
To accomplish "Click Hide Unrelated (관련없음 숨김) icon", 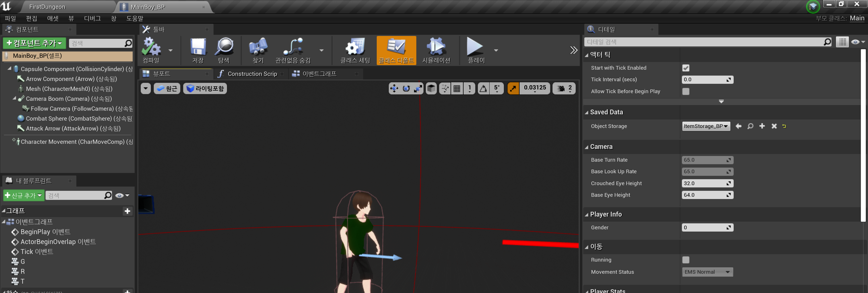I will coord(293,48).
